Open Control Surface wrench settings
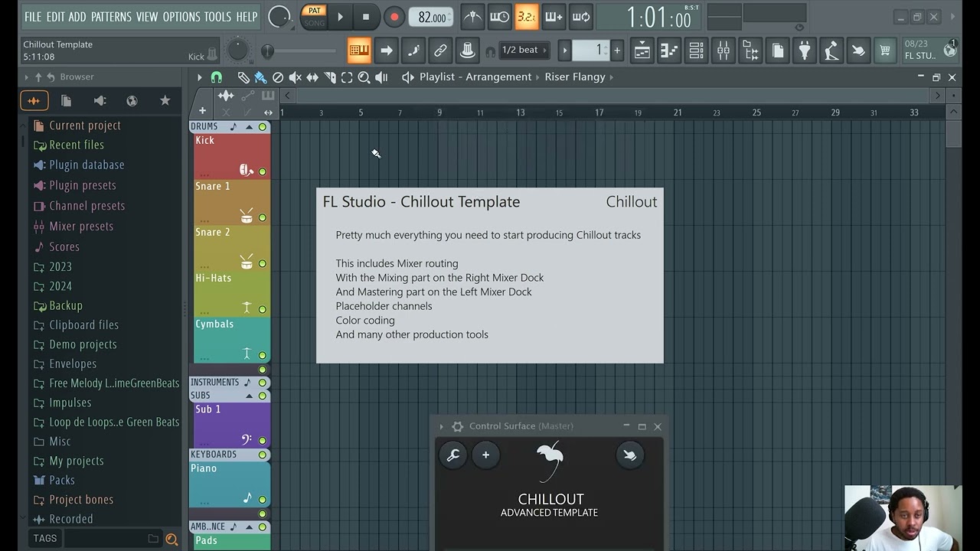The width and height of the screenshot is (980, 551). (452, 455)
